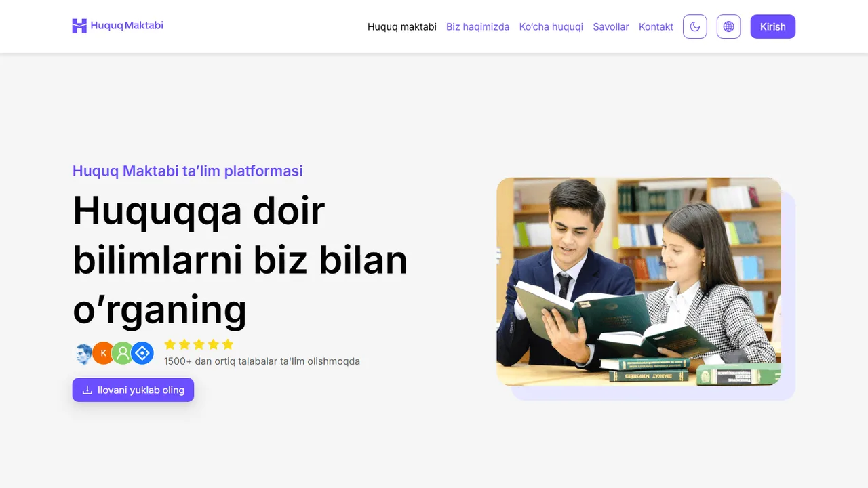Click the 1500+ dan ortiq talabalar text
The image size is (868, 488).
262,361
